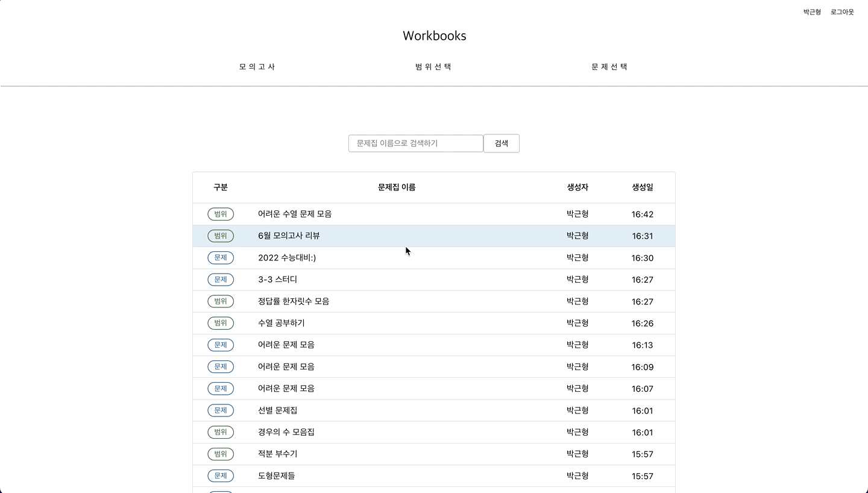The height and width of the screenshot is (493, 868).
Task: Go to the 문제선택 tab
Action: point(609,67)
